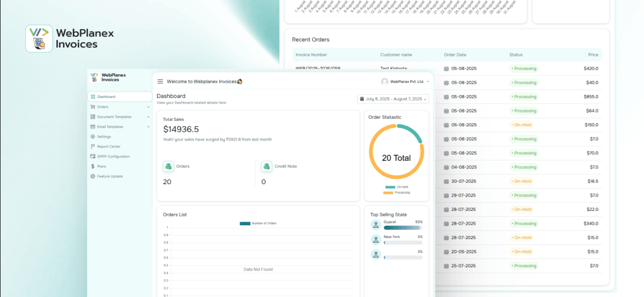Click the Processing status badge on the $420.0 order
Viewport: 644px width, 297px height.
point(524,69)
